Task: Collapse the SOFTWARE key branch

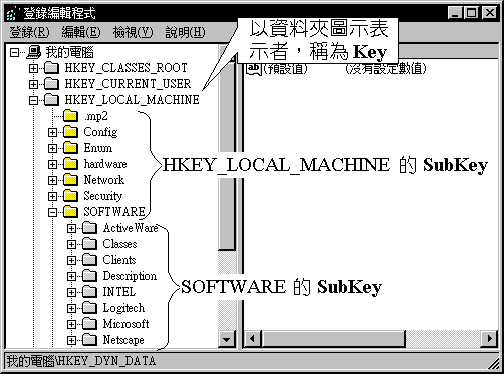Action: point(52,212)
